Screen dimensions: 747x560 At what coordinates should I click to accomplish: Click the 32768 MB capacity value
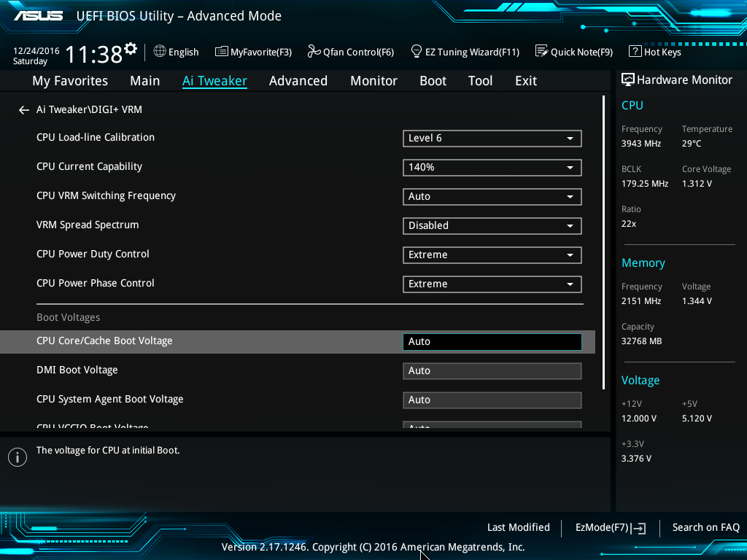point(641,341)
